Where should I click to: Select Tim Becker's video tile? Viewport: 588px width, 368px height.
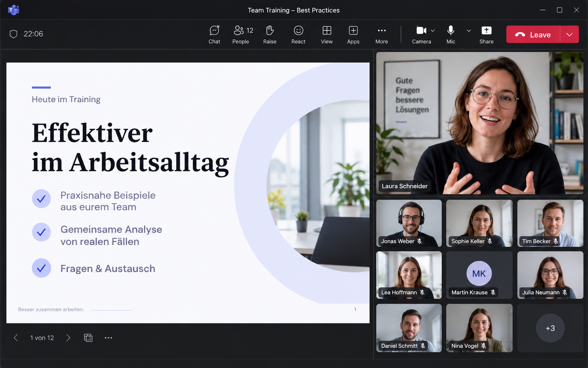pos(550,223)
